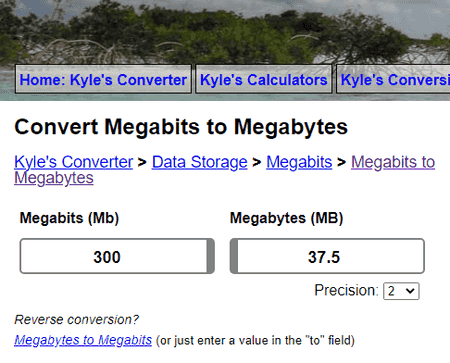Go to the cut-off Kyle's Conversi… nav tab

coord(393,79)
